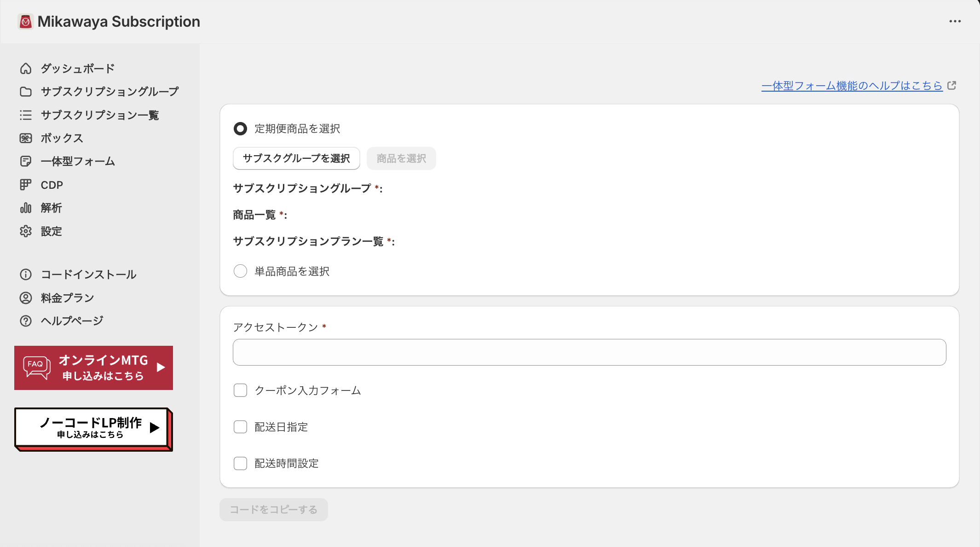The width and height of the screenshot is (980, 547).
Task: Open the three-dot more options menu
Action: (955, 21)
